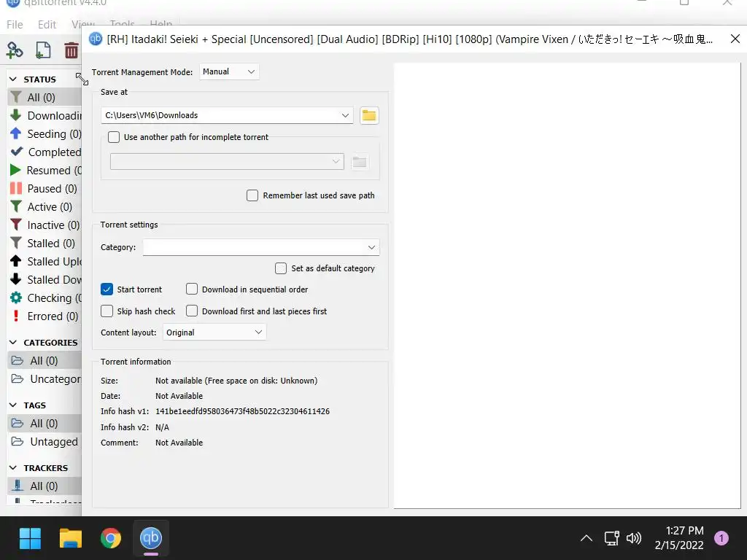Enable Download in sequential order
The height and width of the screenshot is (560, 747).
click(192, 289)
